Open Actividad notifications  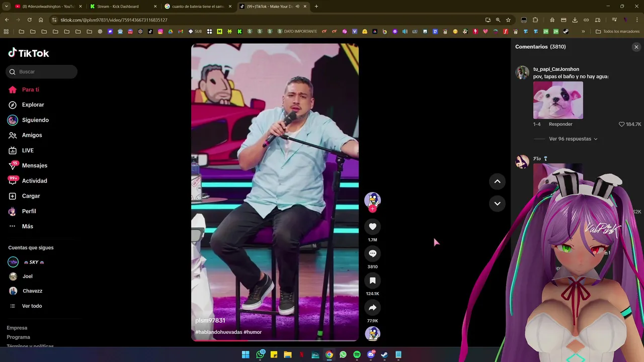34,181
